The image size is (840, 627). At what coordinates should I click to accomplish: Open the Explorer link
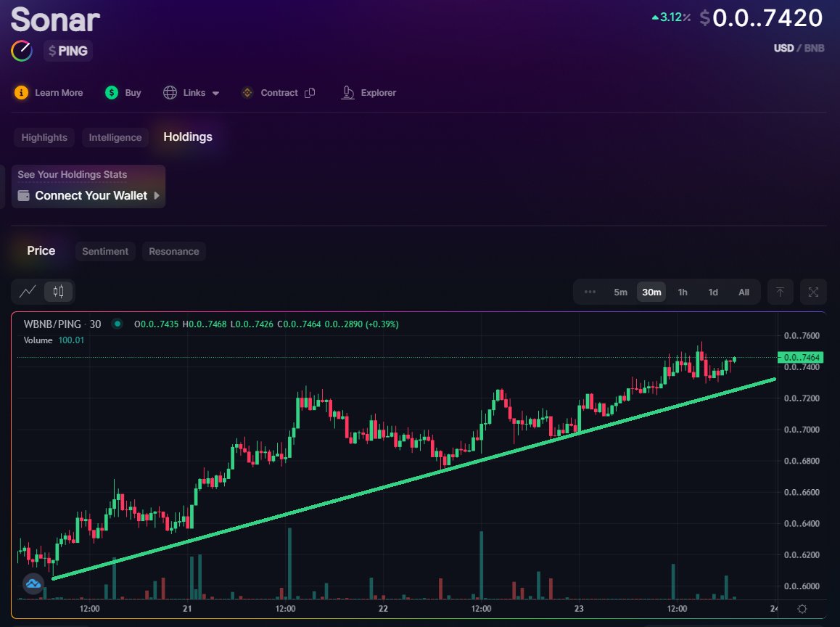pos(378,93)
